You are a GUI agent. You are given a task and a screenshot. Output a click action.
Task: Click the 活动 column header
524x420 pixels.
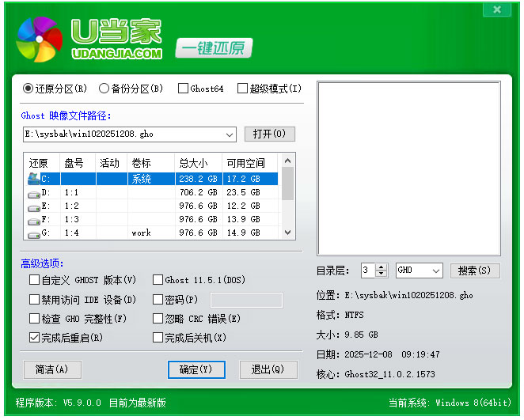[x=112, y=163]
